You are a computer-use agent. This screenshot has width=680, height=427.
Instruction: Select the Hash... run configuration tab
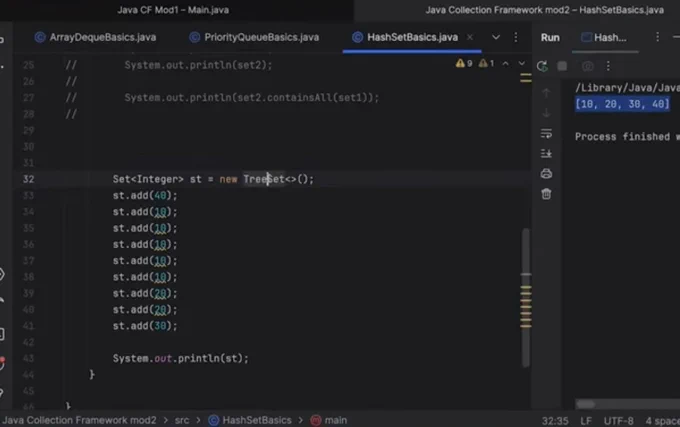[604, 38]
